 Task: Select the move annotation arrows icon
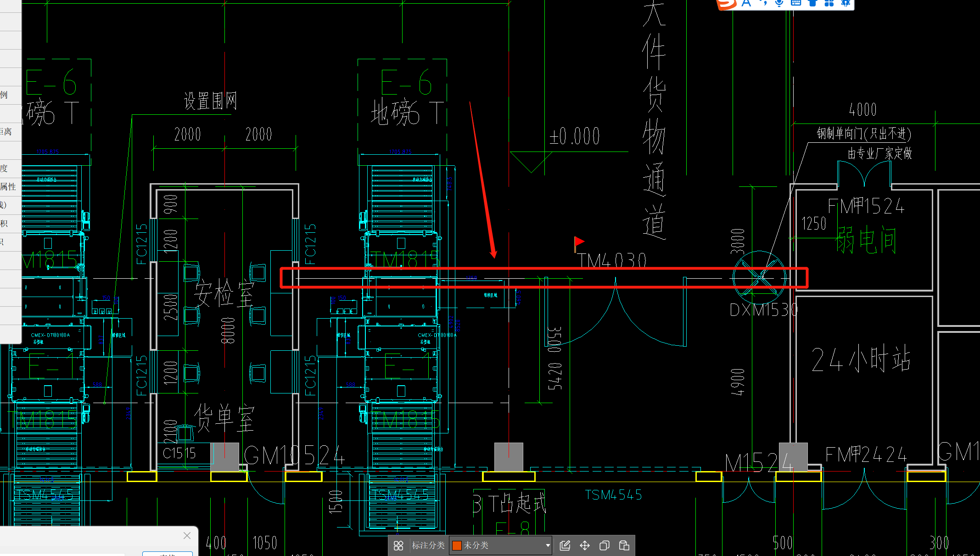585,545
